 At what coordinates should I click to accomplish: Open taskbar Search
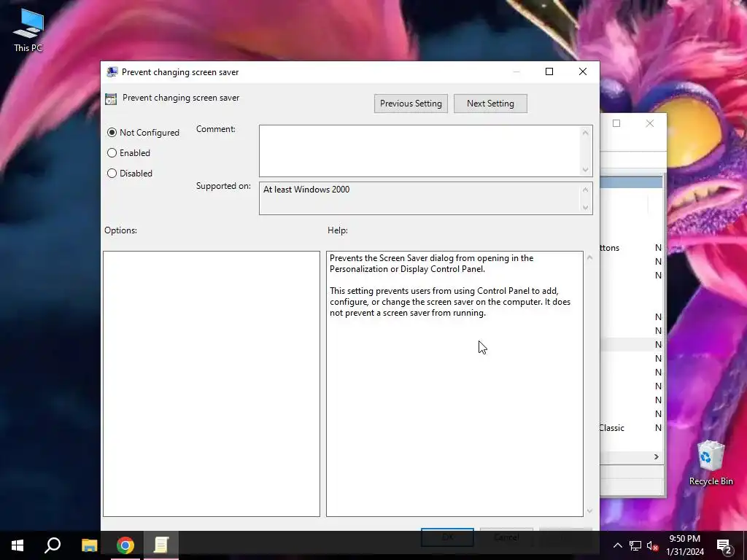pyautogui.click(x=53, y=545)
